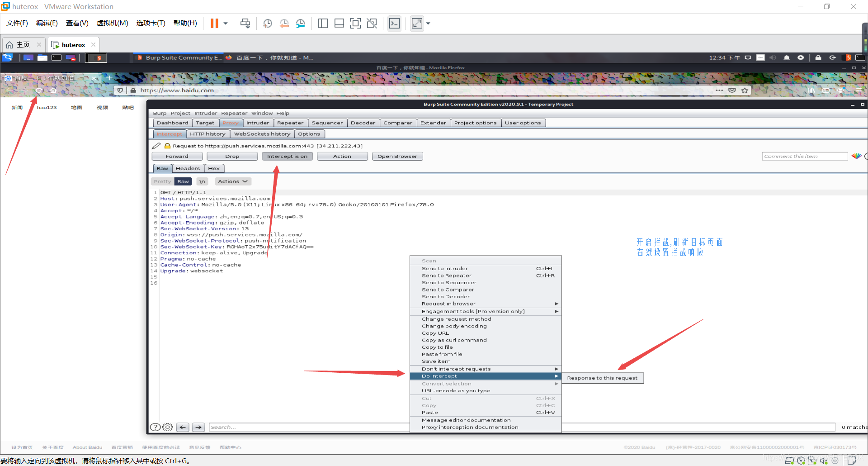The image size is (868, 466).
Task: Click the colorful highlight picker icon
Action: tap(856, 156)
